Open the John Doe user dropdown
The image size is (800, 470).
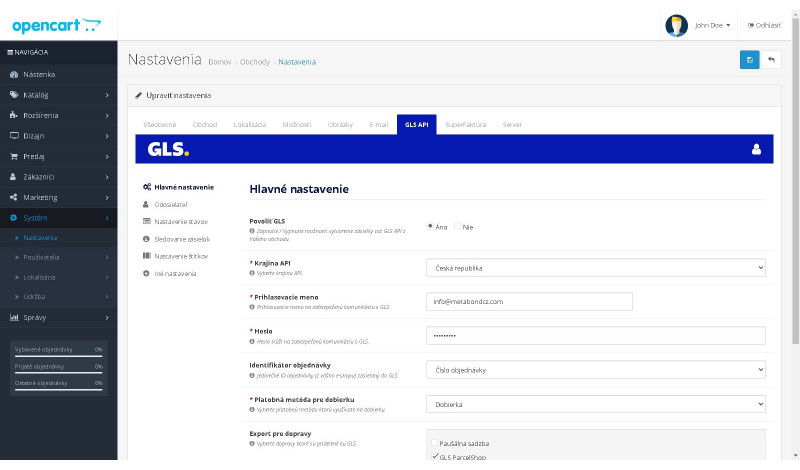click(x=712, y=25)
